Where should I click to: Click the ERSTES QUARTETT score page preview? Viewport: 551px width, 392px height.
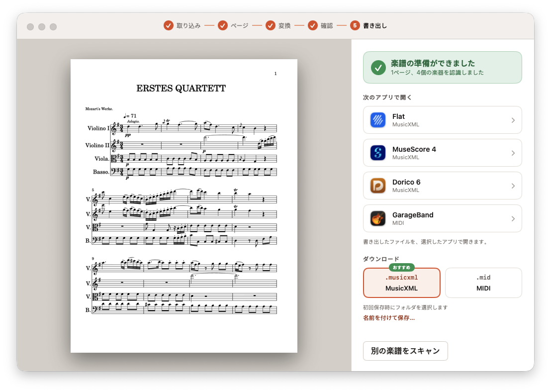[184, 205]
